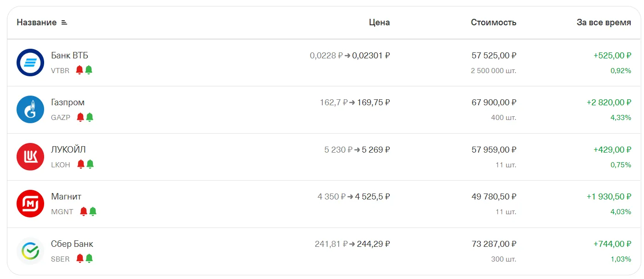The image size is (644, 279).
Task: Click the Magnit logo icon
Action: point(30,204)
